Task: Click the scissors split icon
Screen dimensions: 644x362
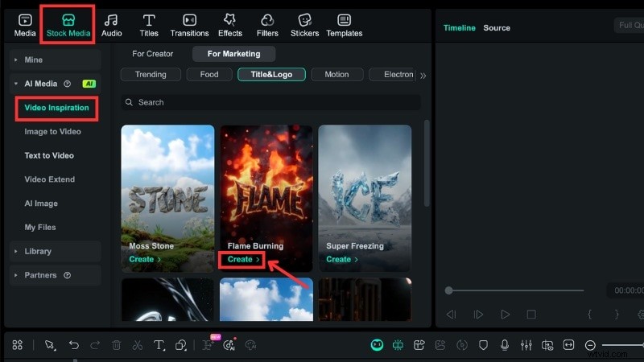Action: [x=138, y=345]
